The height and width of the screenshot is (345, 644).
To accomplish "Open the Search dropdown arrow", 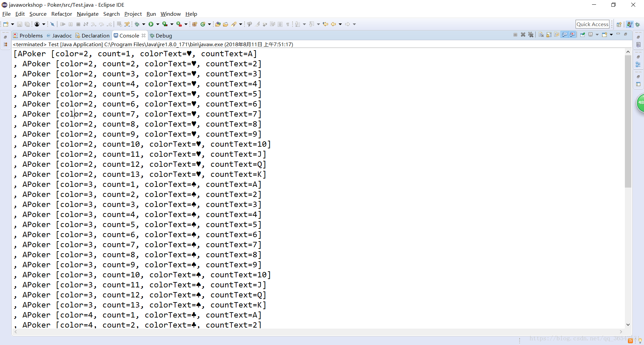I will pos(240,24).
